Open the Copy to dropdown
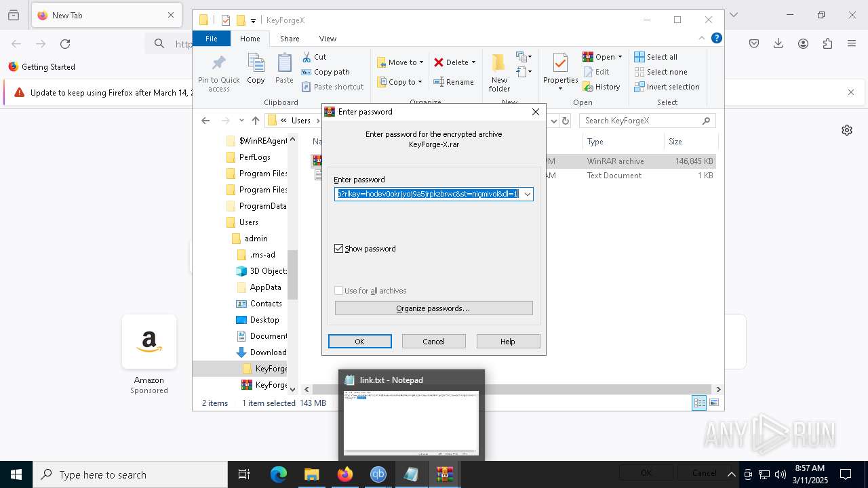 click(x=399, y=82)
